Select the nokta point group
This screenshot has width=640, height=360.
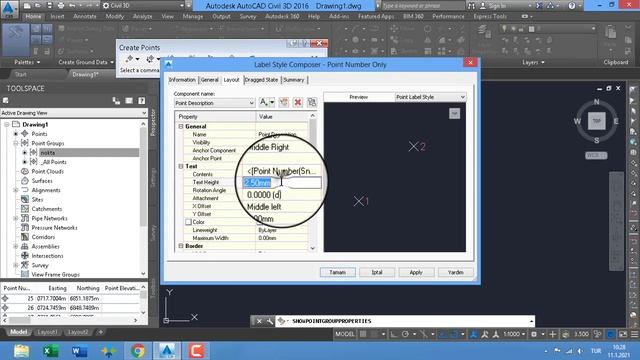pyautogui.click(x=48, y=153)
